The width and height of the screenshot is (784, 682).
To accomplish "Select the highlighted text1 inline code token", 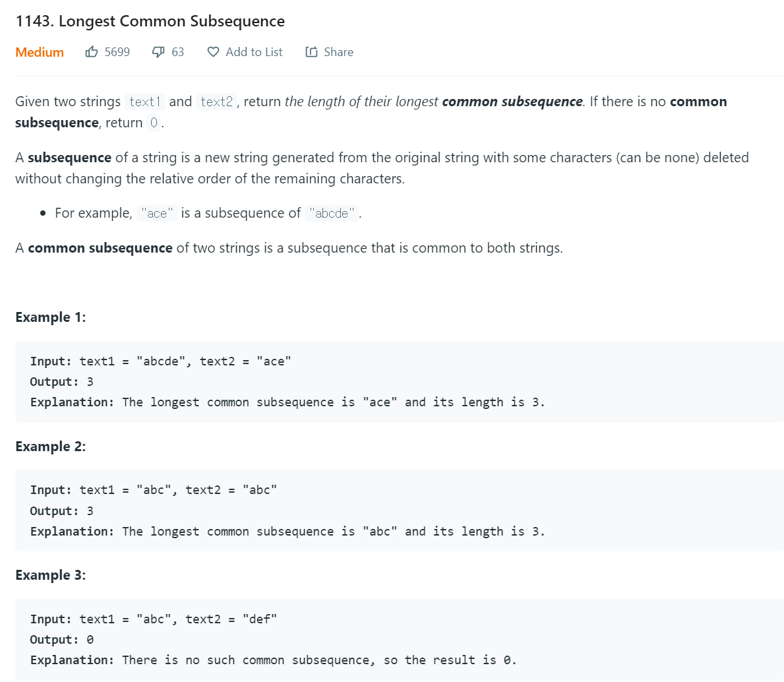I will (145, 102).
